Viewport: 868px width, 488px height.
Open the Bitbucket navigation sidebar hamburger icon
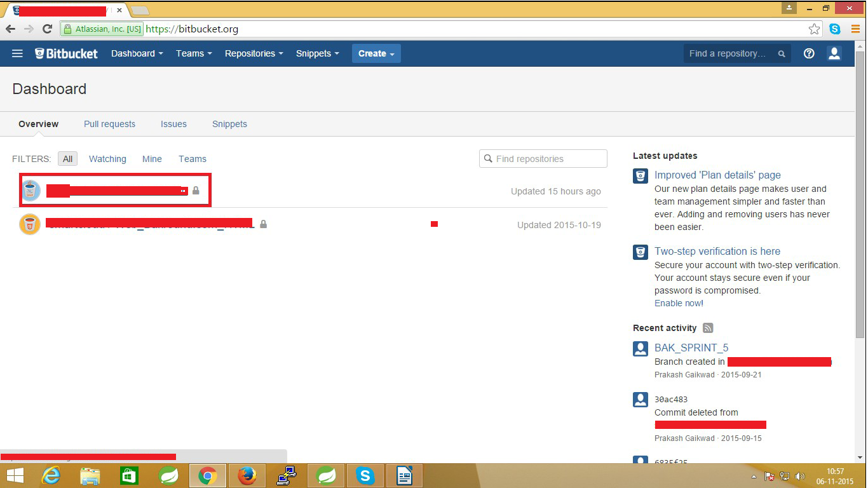click(x=17, y=53)
